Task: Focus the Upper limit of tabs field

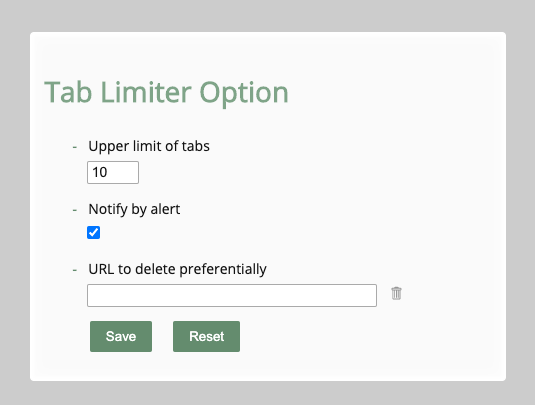Action: point(113,172)
